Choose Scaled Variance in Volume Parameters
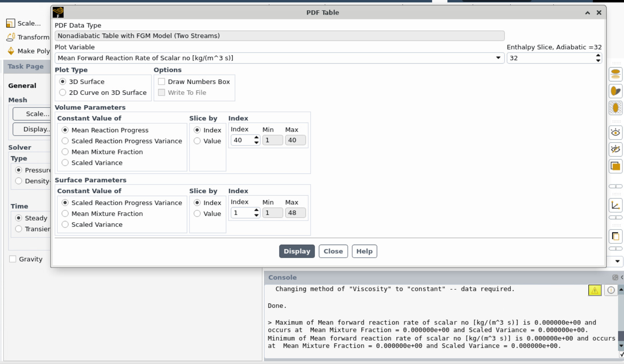This screenshot has height=364, width=624. pyautogui.click(x=65, y=163)
